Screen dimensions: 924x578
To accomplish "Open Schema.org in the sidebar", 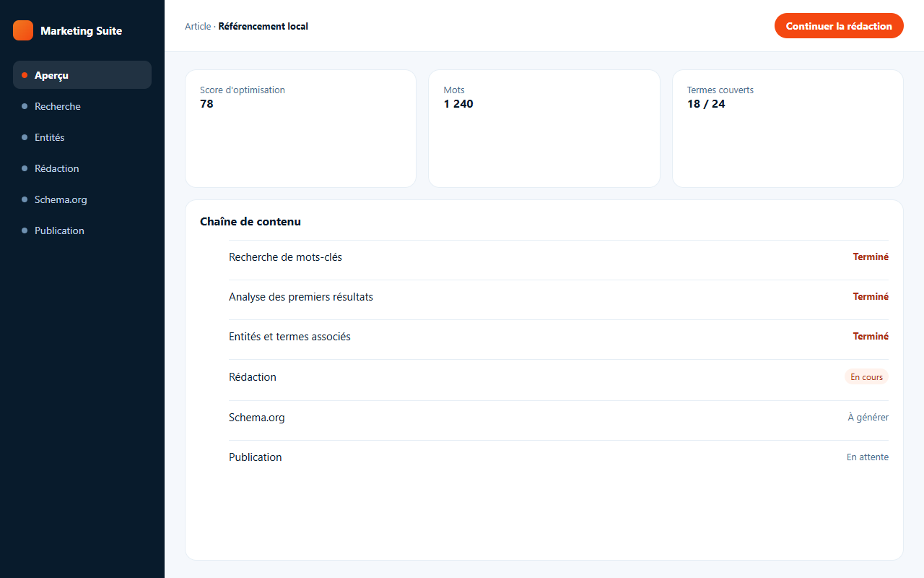I will (82, 199).
